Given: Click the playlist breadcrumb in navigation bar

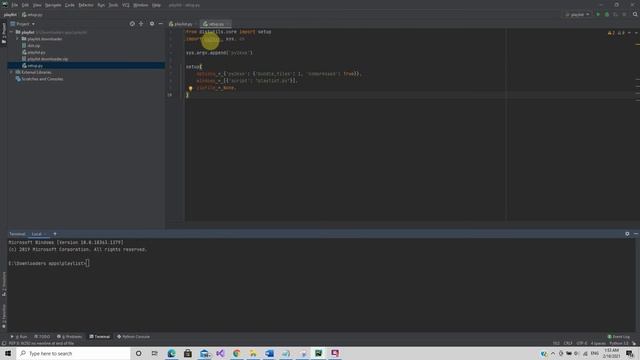Looking at the screenshot, I should coord(11,15).
